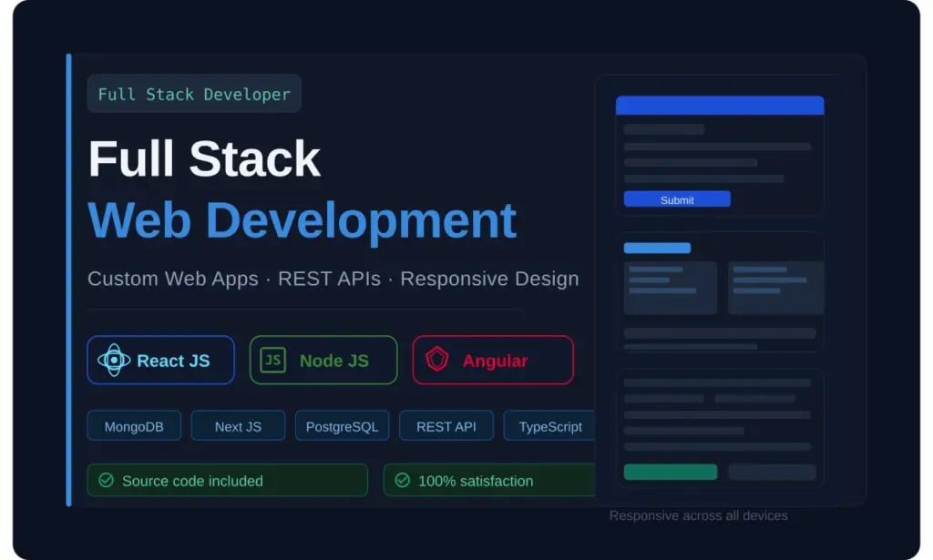Click the PostgreSQL tag

(x=343, y=426)
